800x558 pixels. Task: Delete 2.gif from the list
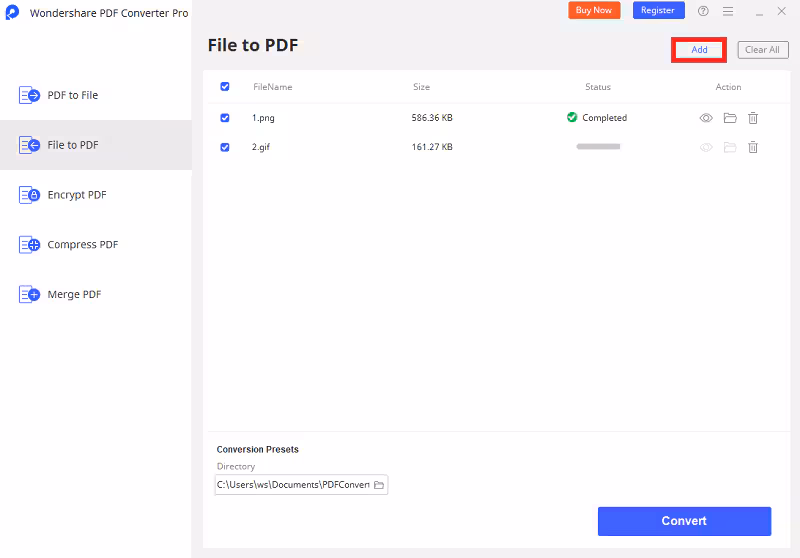(753, 147)
